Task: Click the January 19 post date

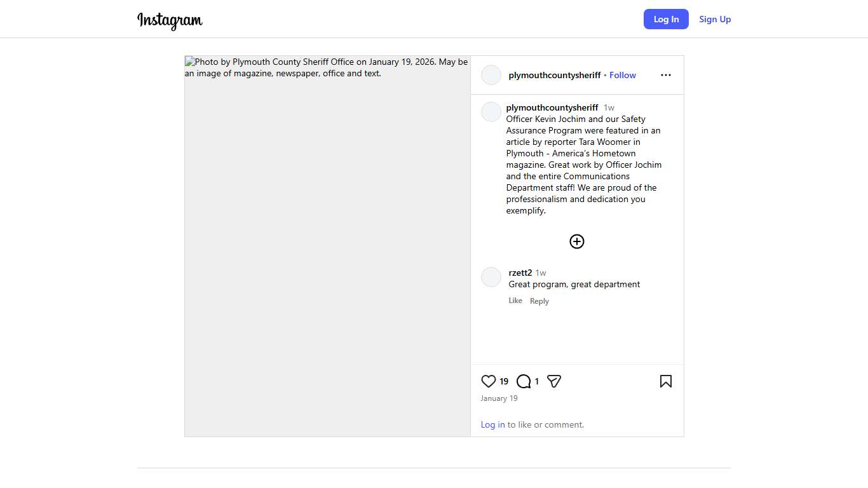Action: coord(499,398)
